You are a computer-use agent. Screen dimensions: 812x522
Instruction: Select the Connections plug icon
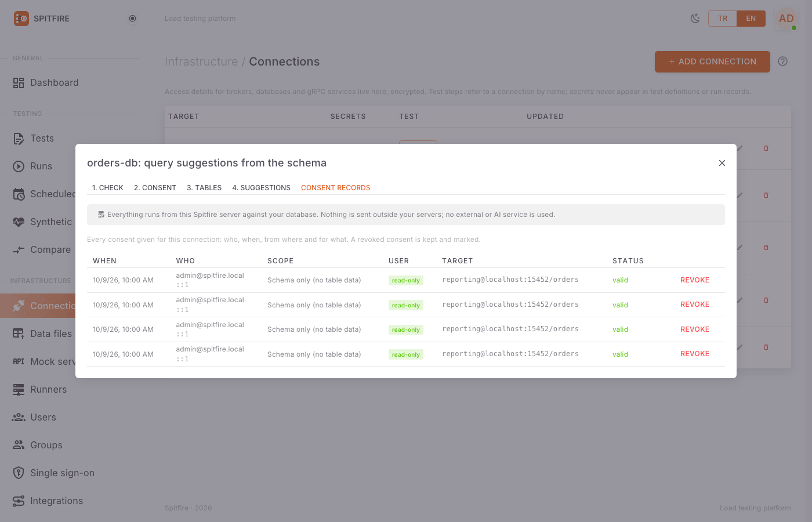pos(19,306)
